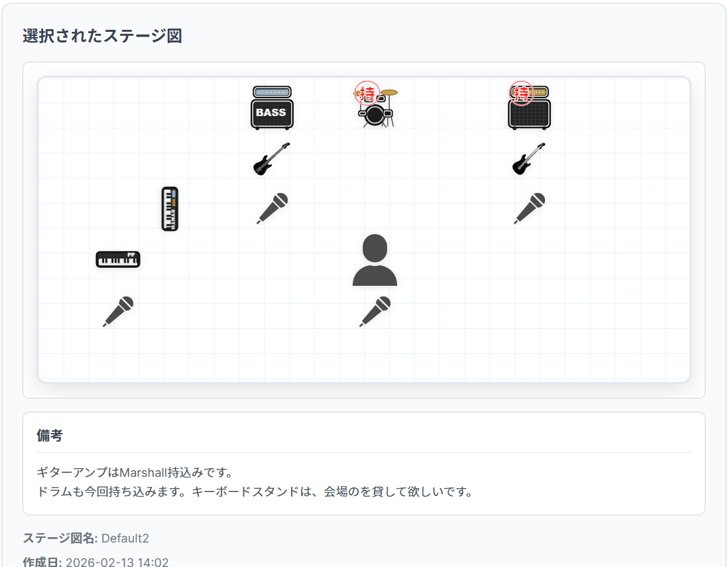Toggle the 持 badge on the drum kit

(x=366, y=92)
